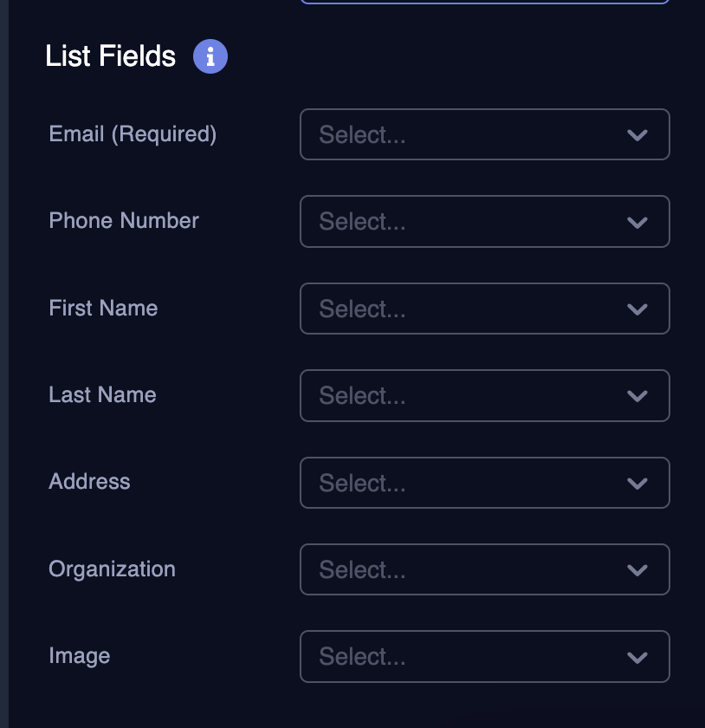Click the chevron arrow in Last Name field
Screen dimensions: 705x728
click(x=637, y=396)
